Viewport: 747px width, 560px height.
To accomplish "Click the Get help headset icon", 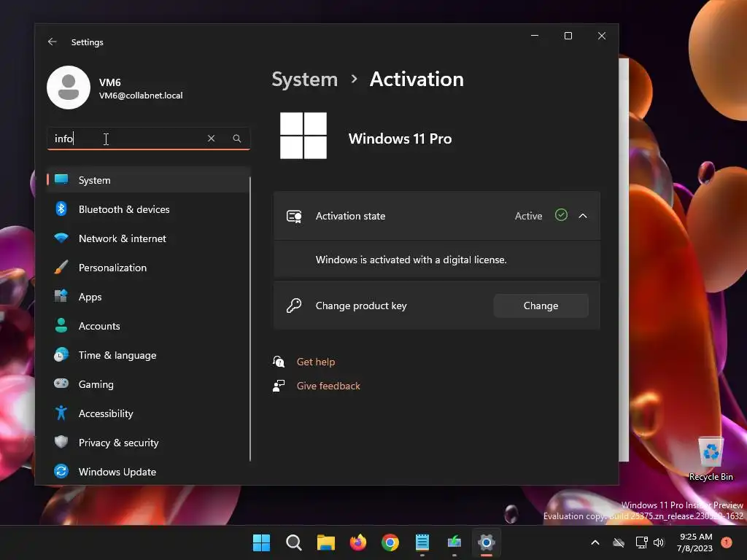I will (279, 362).
